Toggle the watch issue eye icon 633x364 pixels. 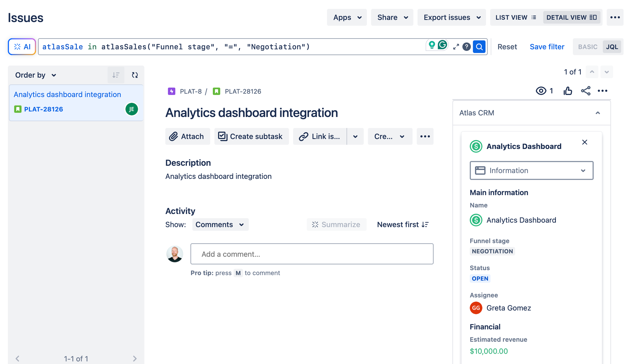(541, 91)
